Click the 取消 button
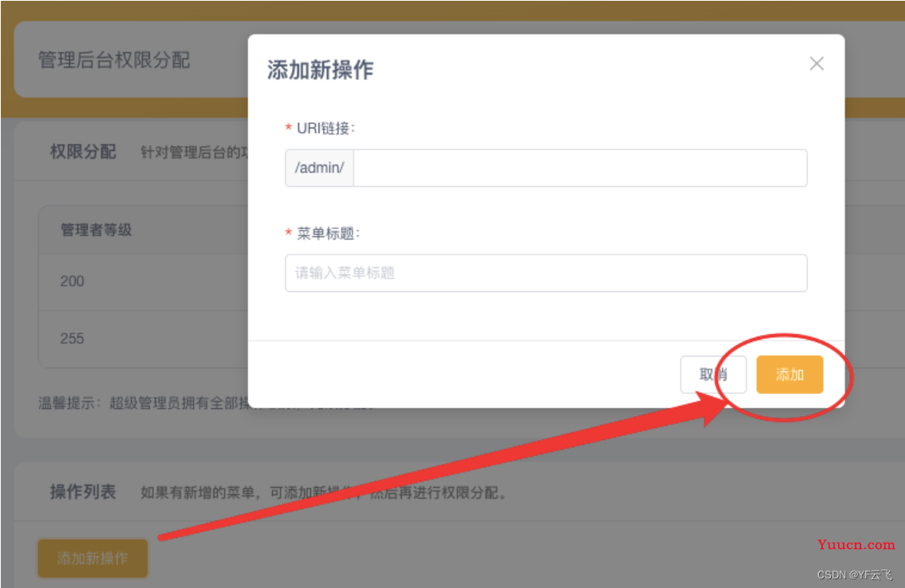The height and width of the screenshot is (588, 905). 713,375
